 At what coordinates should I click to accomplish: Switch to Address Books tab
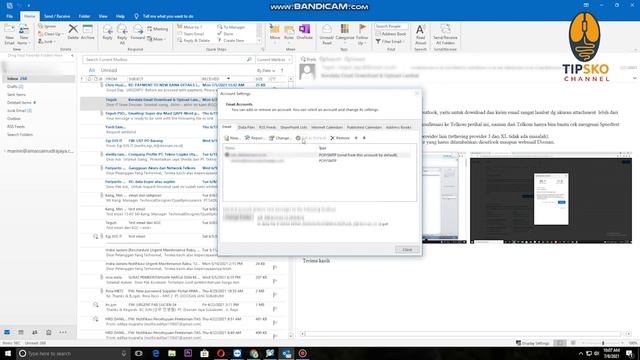398,127
